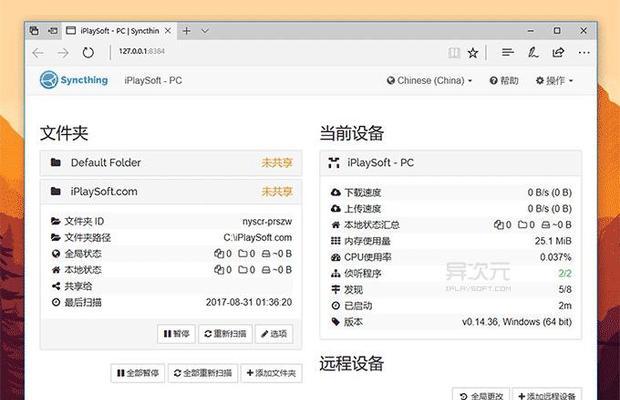Screen dimensions: 620x400
Task: Click CPU usage value 0.037%
Action: click(556, 257)
